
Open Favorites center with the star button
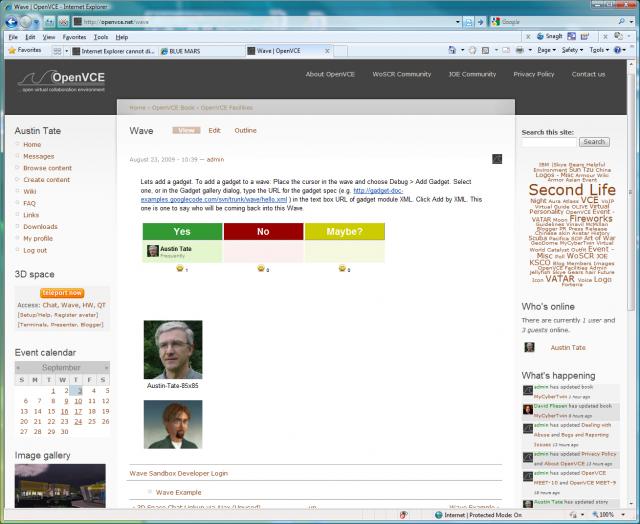click(x=25, y=50)
